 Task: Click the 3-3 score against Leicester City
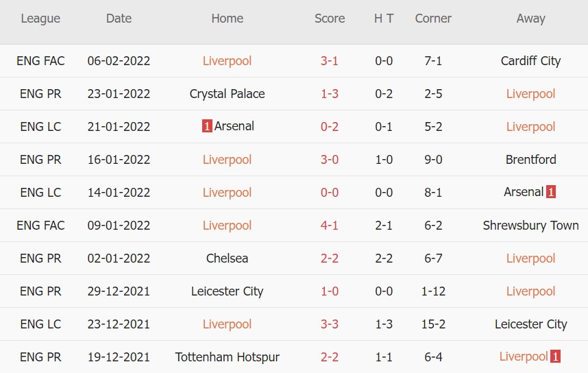coord(330,324)
